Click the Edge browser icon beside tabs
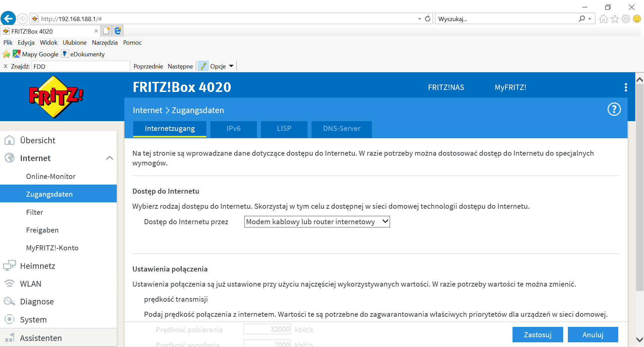The image size is (644, 347). 118,31
